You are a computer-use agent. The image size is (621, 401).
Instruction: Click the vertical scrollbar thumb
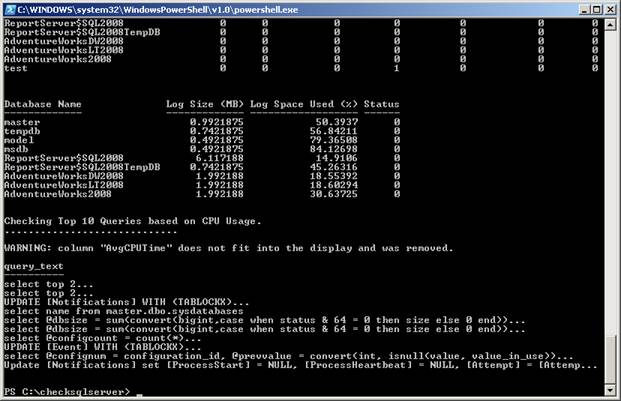610,360
